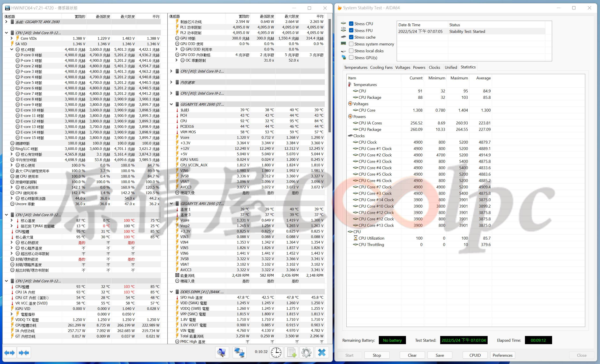
Task: Click the Clocks chip icon in AIDA64
Action: [350, 136]
